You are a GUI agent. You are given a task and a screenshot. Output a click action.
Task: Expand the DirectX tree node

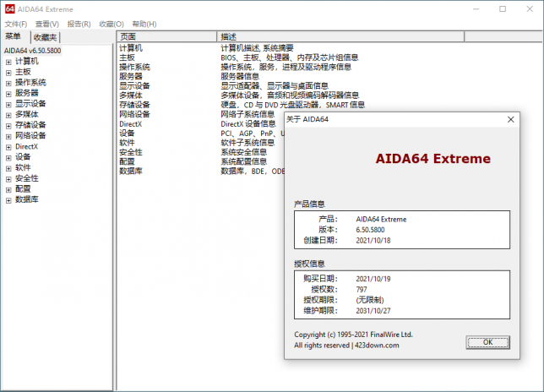[x=8, y=147]
